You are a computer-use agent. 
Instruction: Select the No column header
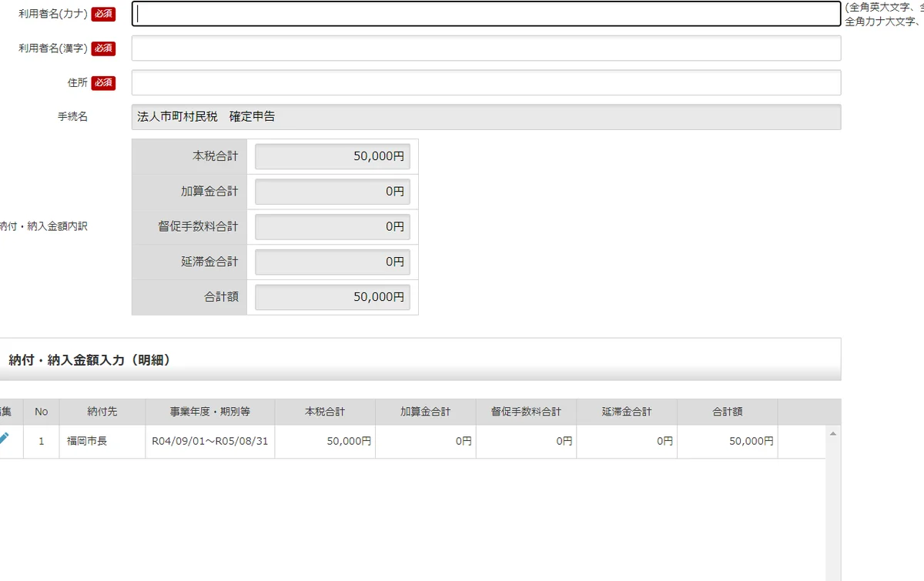pos(42,412)
